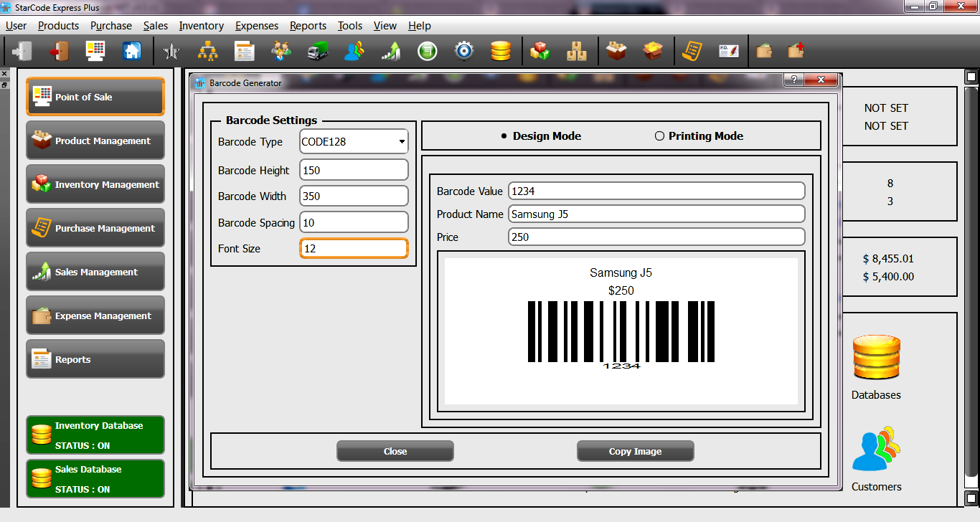This screenshot has width=980, height=522.
Task: Click the Inventory Database status button
Action: click(x=95, y=435)
